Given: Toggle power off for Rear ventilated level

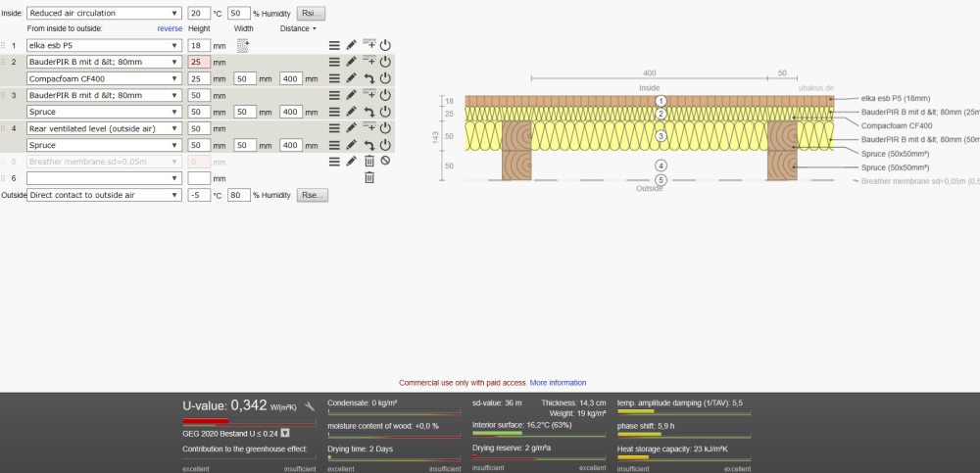Looking at the screenshot, I should tap(385, 128).
